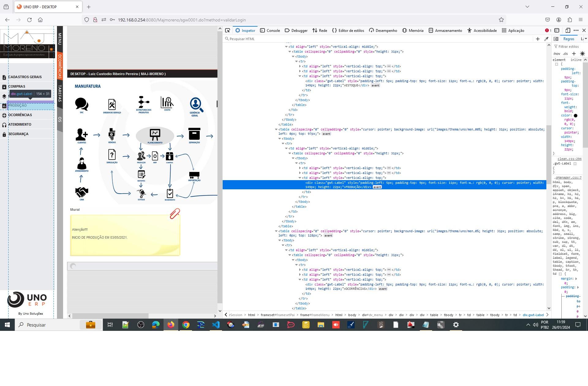This screenshot has width=588, height=386.
Task: Activate the element picker tool in DevTools
Action: click(228, 30)
